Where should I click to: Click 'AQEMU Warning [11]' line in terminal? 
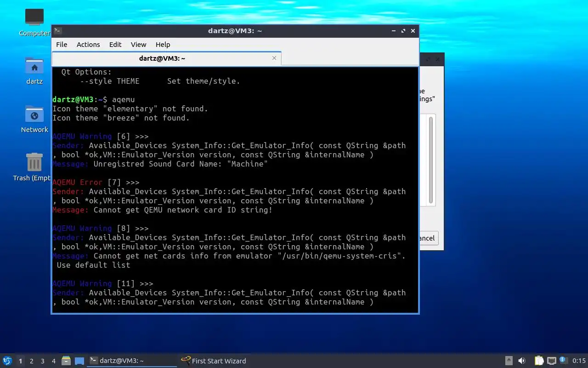click(102, 283)
